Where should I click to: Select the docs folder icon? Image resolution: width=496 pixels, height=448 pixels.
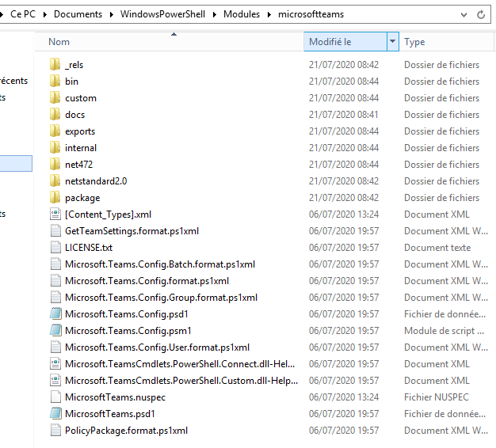pos(55,114)
